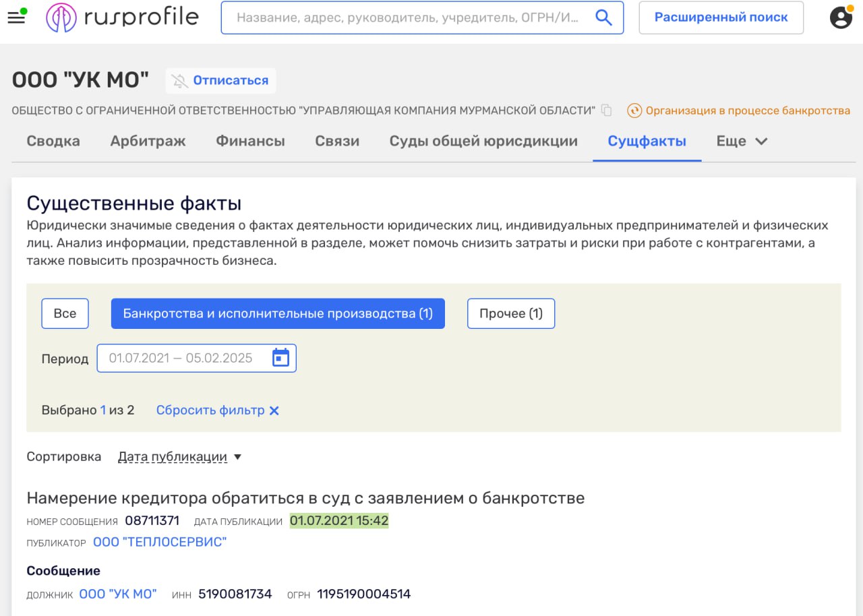
Task: Select the Все filter button
Action: pyautogui.click(x=65, y=313)
